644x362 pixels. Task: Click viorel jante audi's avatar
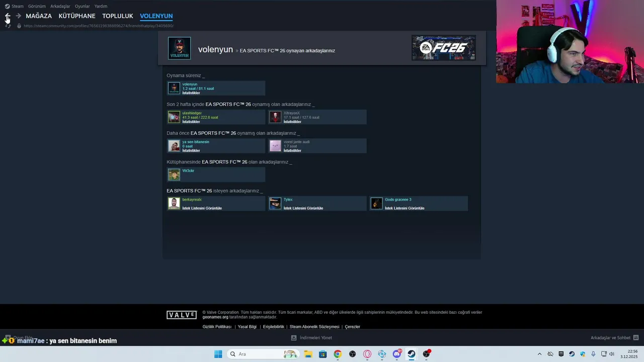(275, 146)
